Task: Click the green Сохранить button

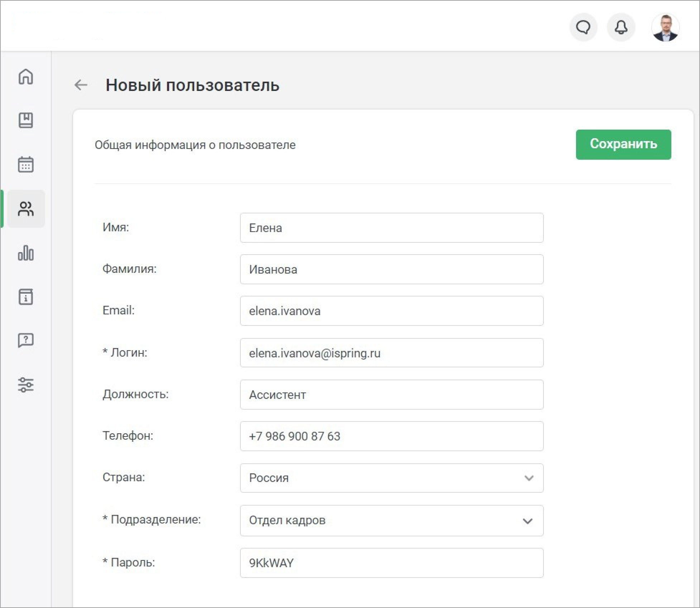Action: (x=623, y=144)
